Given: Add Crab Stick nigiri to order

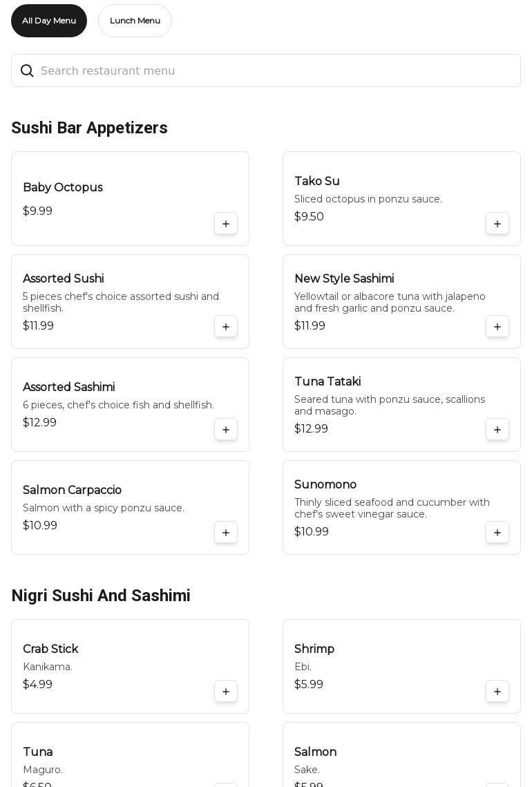Looking at the screenshot, I should [226, 692].
